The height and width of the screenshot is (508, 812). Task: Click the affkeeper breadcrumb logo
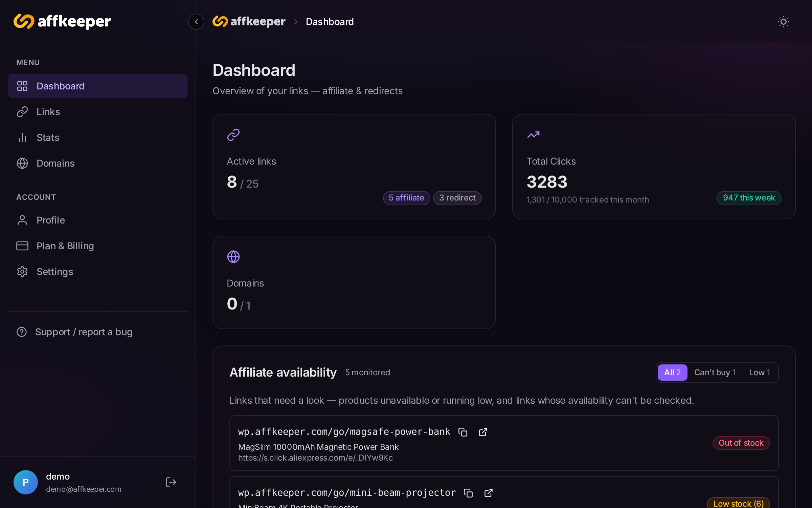pos(249,22)
